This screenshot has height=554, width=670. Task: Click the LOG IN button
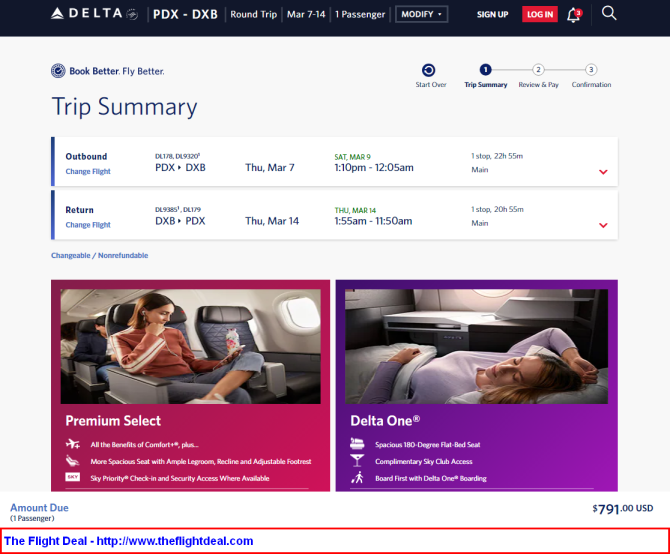click(x=540, y=15)
